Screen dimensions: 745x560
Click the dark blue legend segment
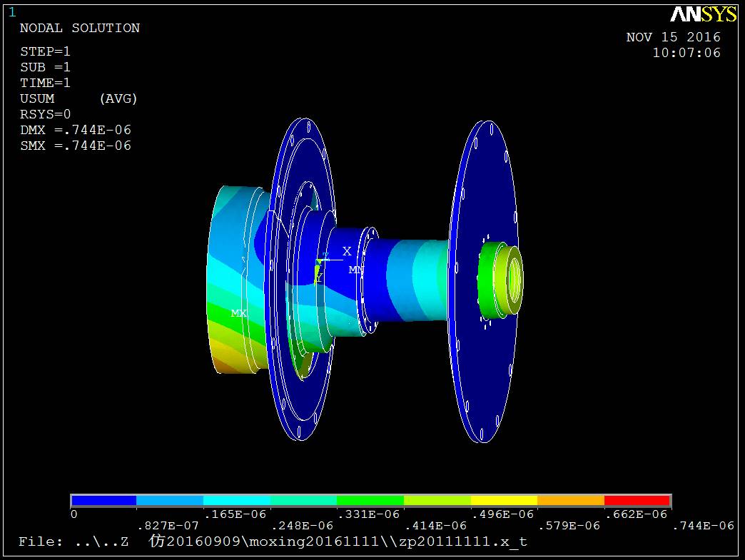tap(103, 500)
